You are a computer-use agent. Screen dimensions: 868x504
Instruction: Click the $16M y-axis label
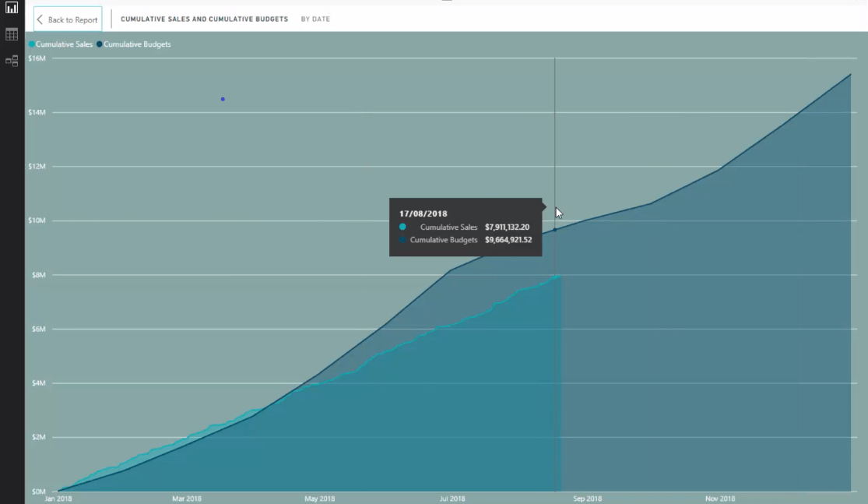[37, 58]
